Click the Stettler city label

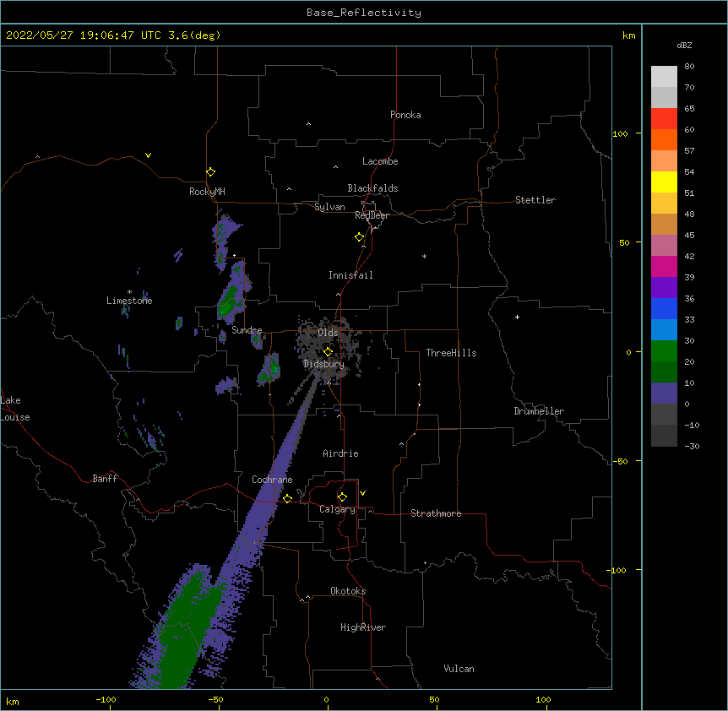tap(535, 200)
